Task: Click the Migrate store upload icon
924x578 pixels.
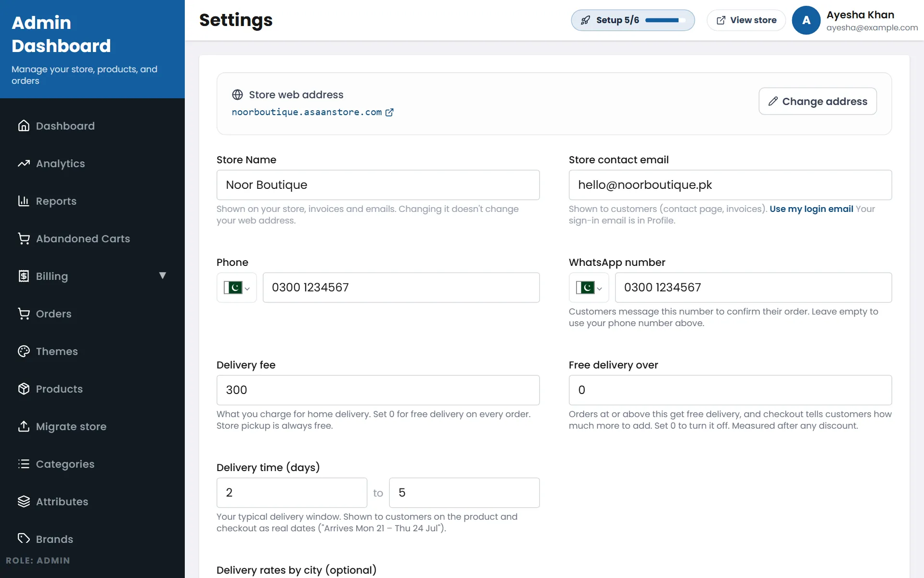Action: (24, 426)
